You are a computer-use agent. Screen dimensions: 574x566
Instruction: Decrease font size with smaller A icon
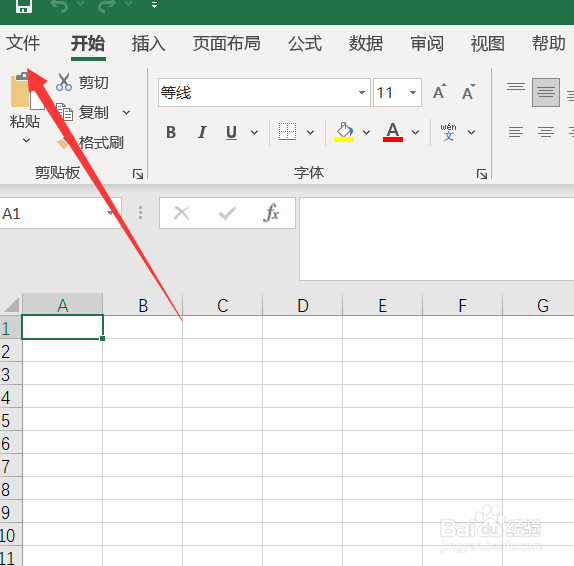coord(468,92)
